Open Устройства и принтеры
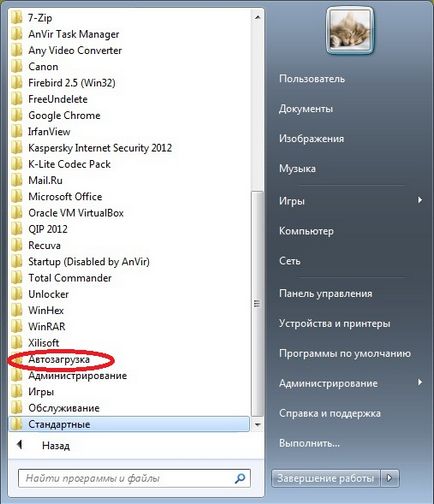Viewport: 434px width, 504px height. point(335,323)
